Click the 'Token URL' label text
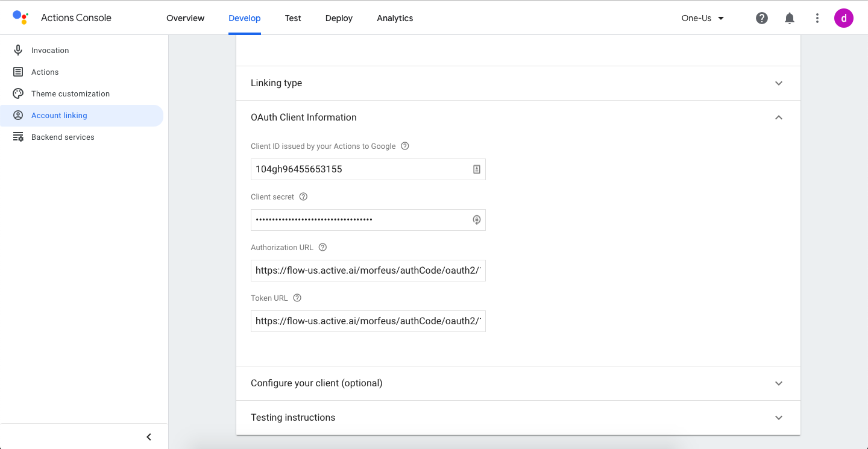 point(269,298)
